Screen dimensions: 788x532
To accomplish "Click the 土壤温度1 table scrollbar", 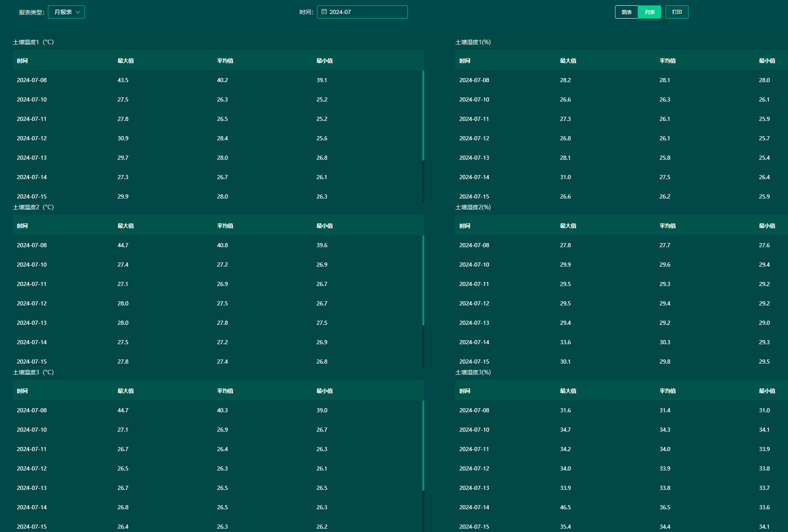I will tap(423, 116).
